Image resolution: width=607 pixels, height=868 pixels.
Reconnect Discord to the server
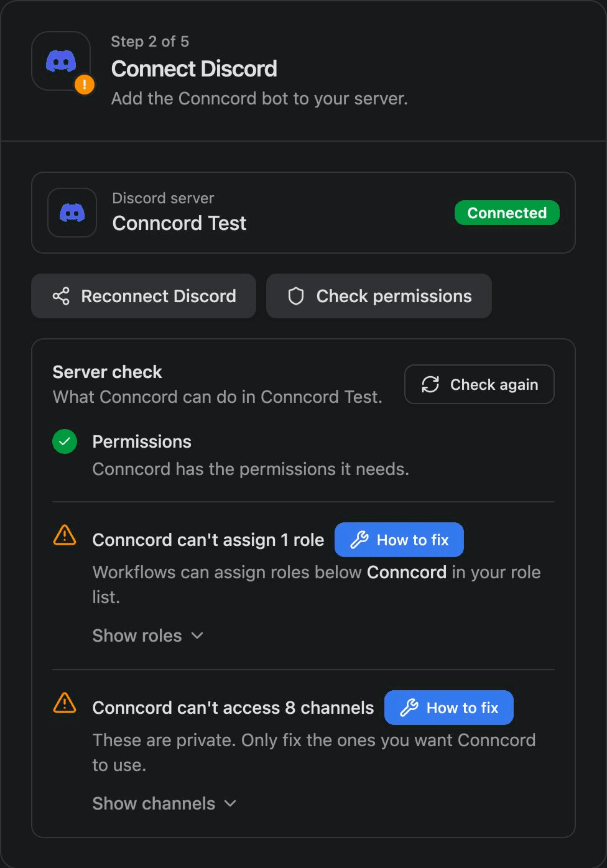click(144, 296)
